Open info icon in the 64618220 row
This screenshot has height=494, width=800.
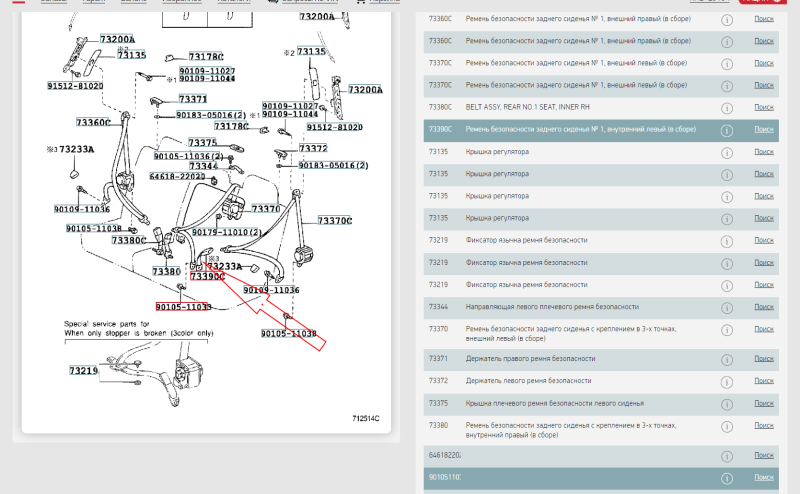pyautogui.click(x=727, y=455)
